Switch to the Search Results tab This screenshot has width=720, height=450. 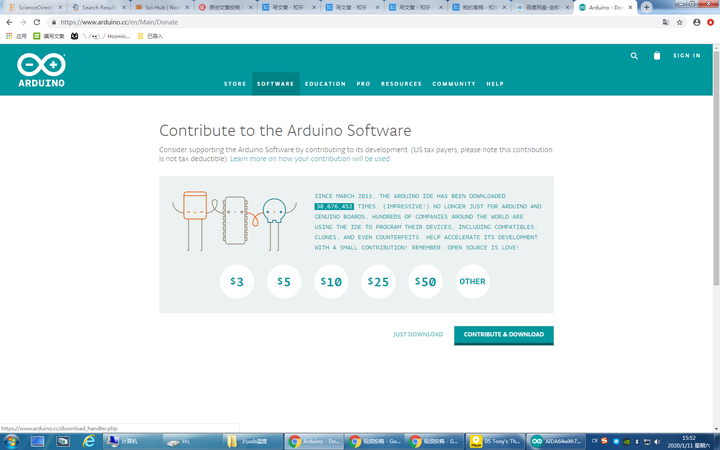pos(97,7)
